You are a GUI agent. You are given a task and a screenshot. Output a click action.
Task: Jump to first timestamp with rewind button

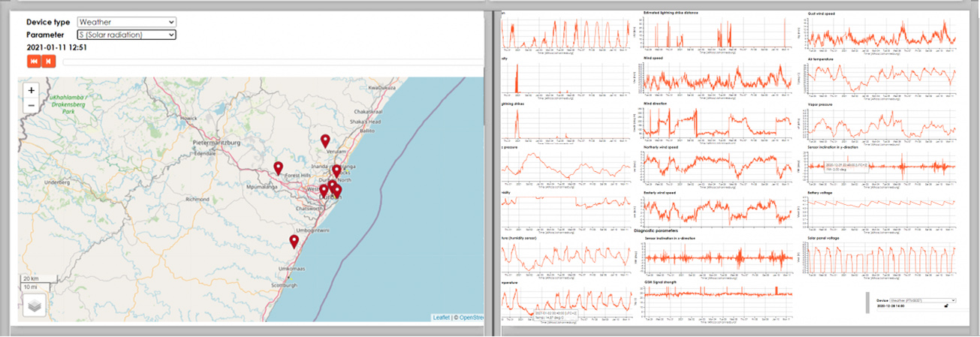click(x=34, y=62)
